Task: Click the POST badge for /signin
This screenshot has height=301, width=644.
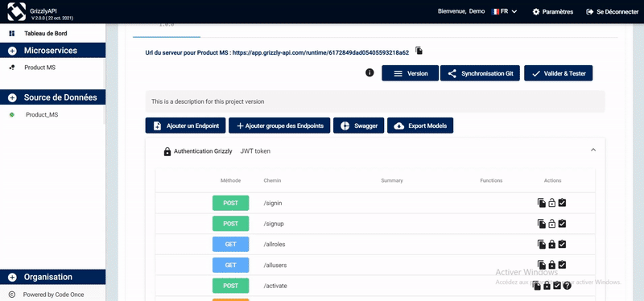Action: [x=230, y=204]
